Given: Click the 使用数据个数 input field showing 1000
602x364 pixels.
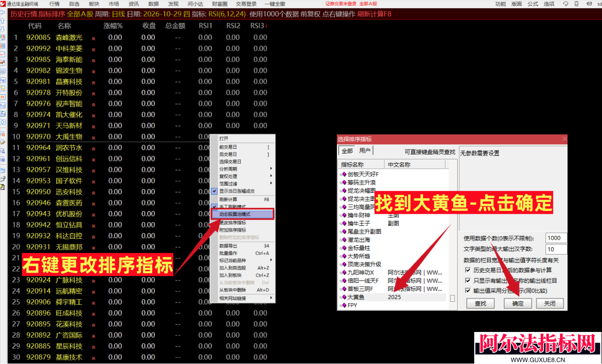Looking at the screenshot, I should click(556, 238).
